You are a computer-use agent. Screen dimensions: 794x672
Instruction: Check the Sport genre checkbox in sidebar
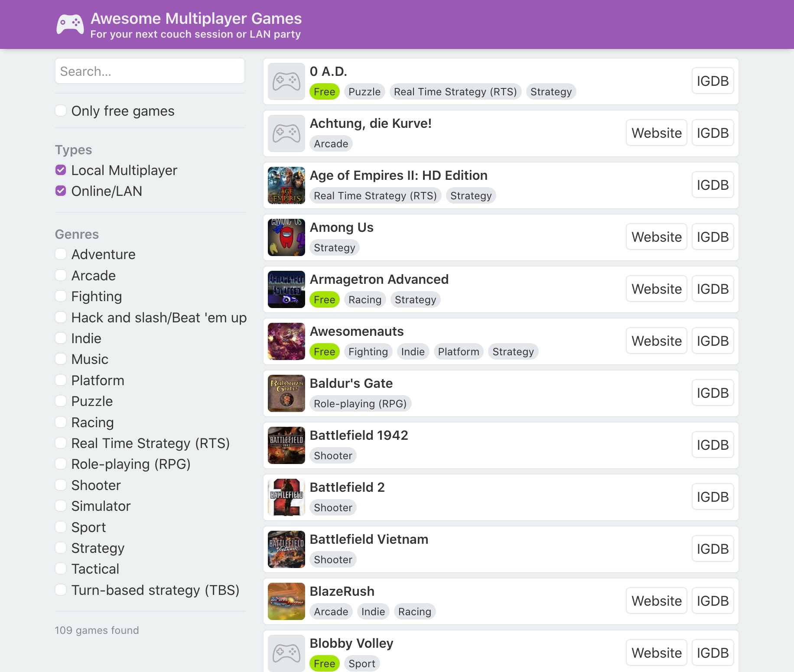click(61, 527)
